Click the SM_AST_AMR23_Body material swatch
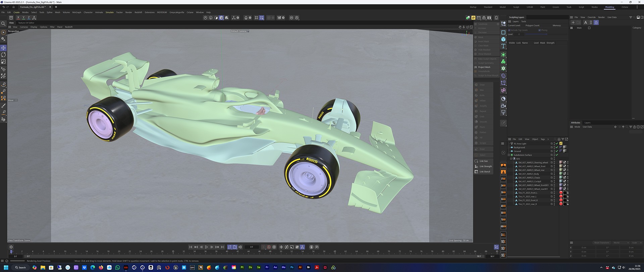644x272 pixels. [560, 174]
